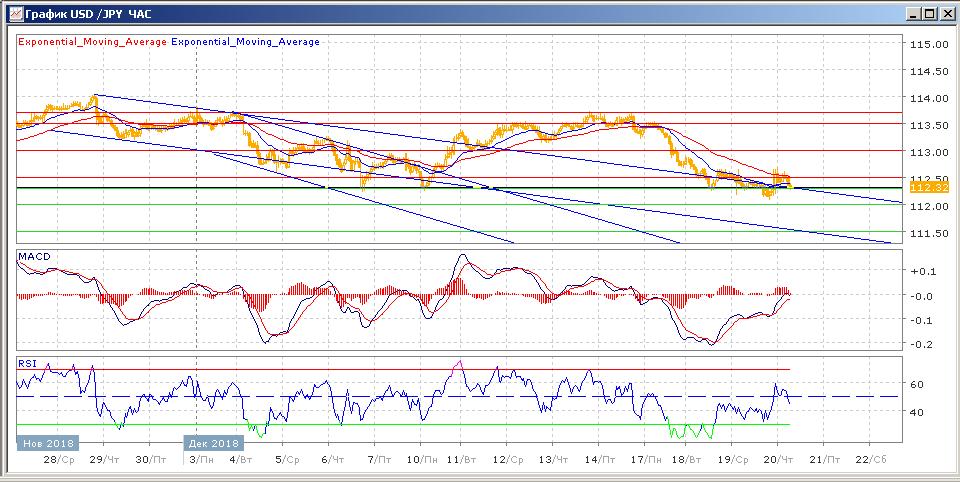Click the 20/Чт date on time axis

click(x=779, y=459)
